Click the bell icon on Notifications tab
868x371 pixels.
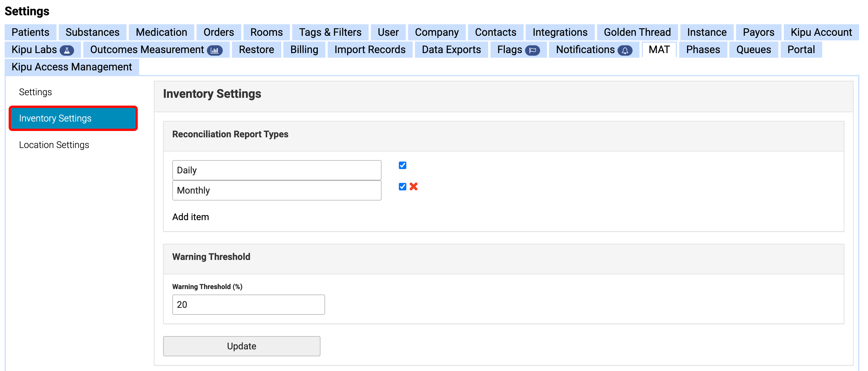625,50
